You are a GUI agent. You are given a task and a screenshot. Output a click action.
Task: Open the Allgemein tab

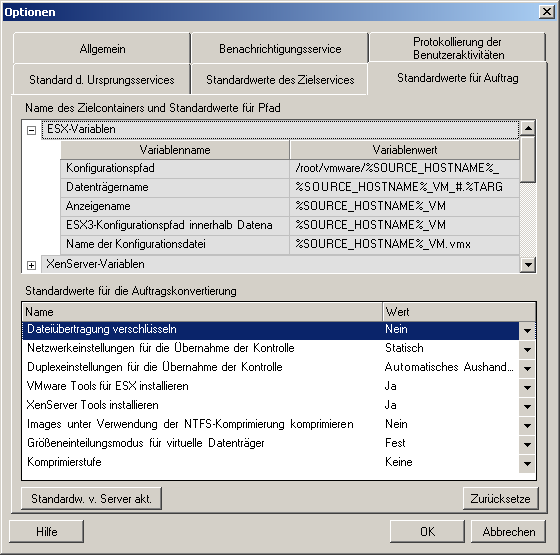(x=102, y=48)
